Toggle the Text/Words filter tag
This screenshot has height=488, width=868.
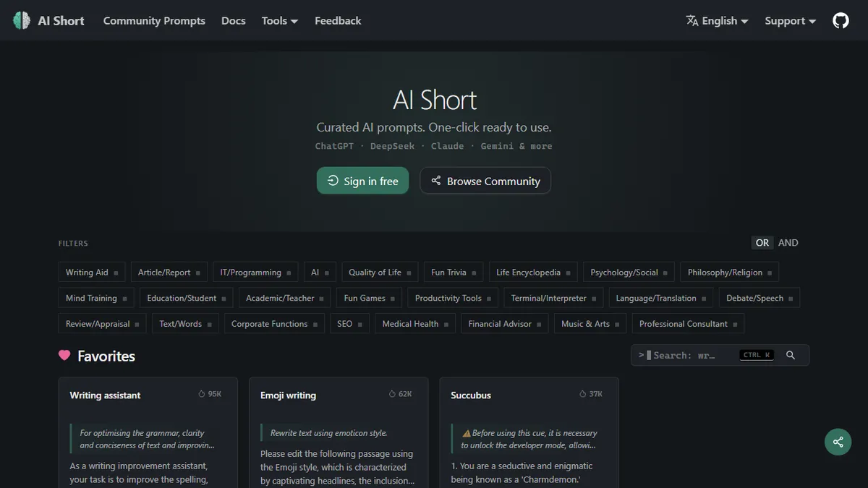(185, 324)
